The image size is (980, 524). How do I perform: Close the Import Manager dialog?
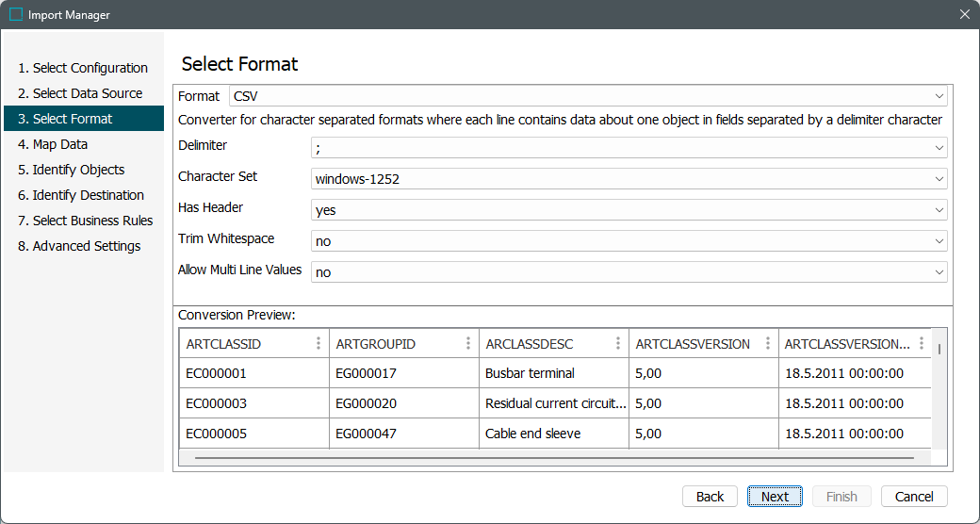pyautogui.click(x=964, y=14)
